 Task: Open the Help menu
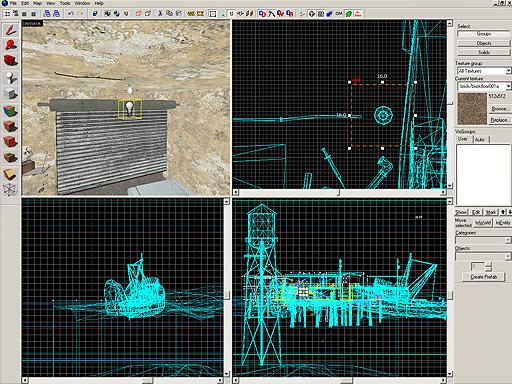click(99, 3)
